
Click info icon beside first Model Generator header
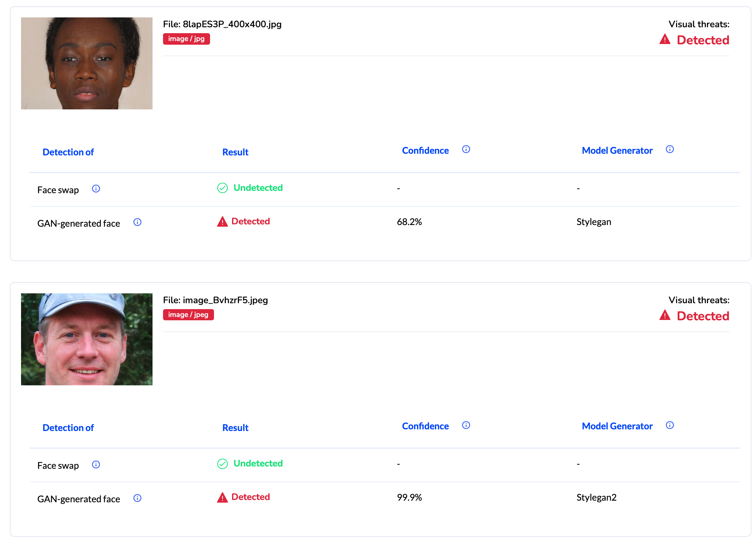[670, 149]
